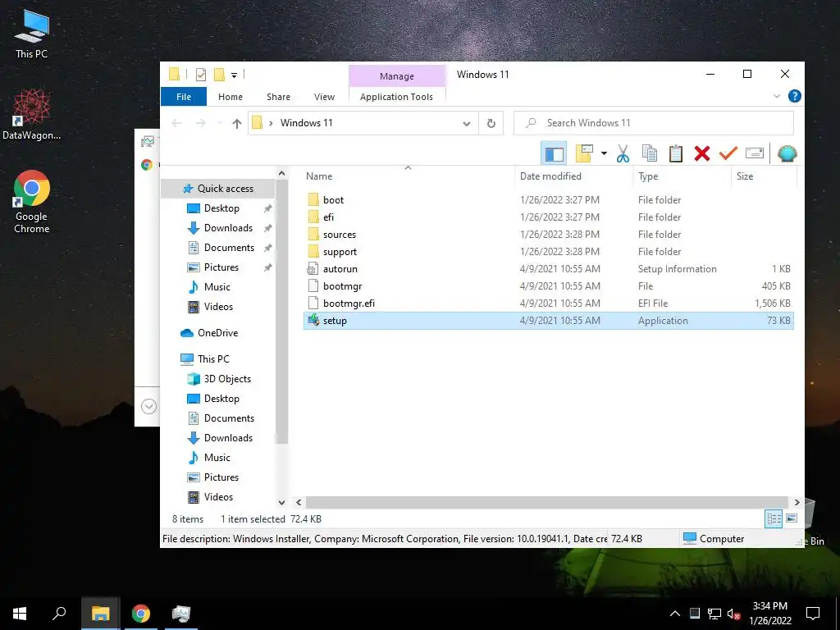The height and width of the screenshot is (630, 840).
Task: Switch to the Home ribbon tab
Action: point(231,97)
